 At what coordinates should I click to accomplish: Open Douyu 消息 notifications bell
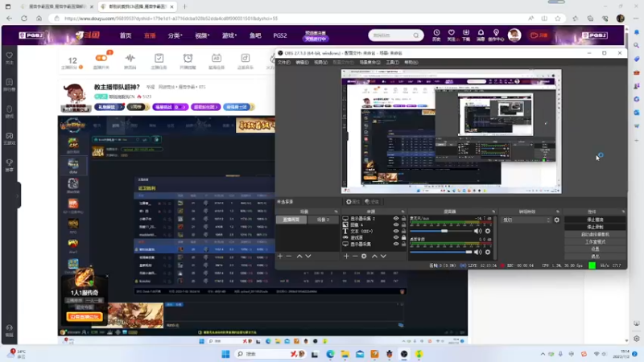point(481,35)
